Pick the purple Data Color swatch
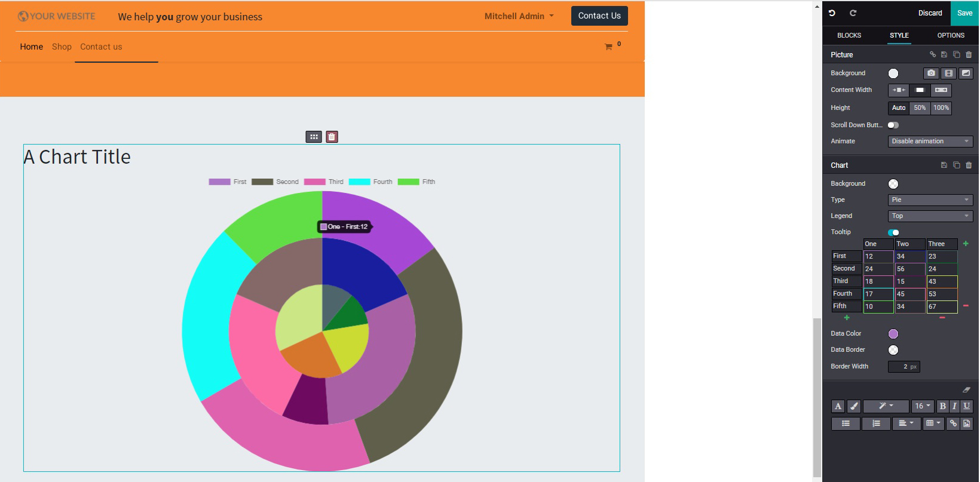The image size is (980, 482). tap(893, 334)
